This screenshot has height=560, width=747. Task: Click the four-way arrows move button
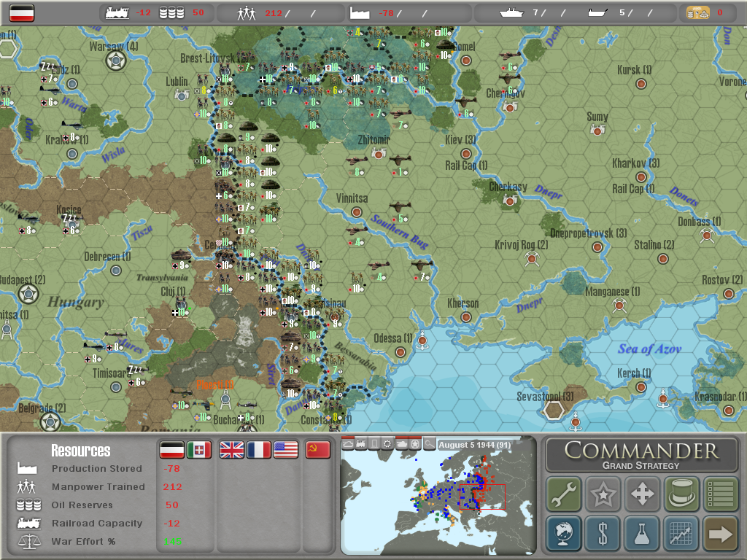pyautogui.click(x=642, y=494)
